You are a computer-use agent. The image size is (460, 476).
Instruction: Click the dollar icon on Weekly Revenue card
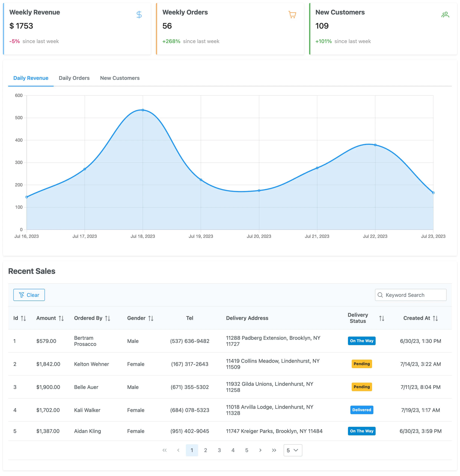coord(139,14)
